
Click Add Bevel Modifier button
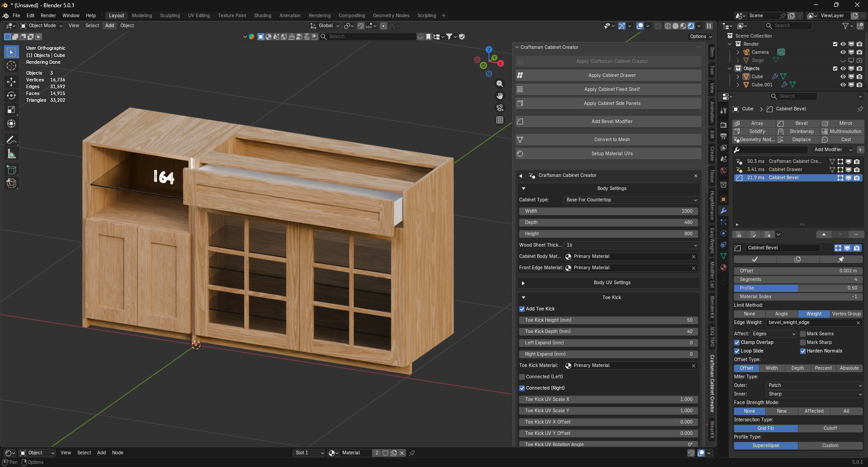608,122
